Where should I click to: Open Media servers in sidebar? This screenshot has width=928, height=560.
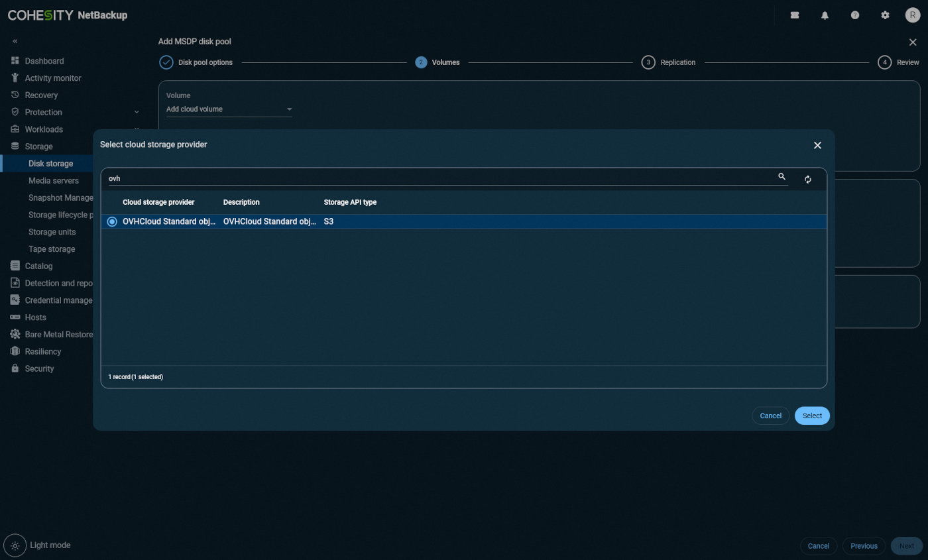[x=53, y=180]
